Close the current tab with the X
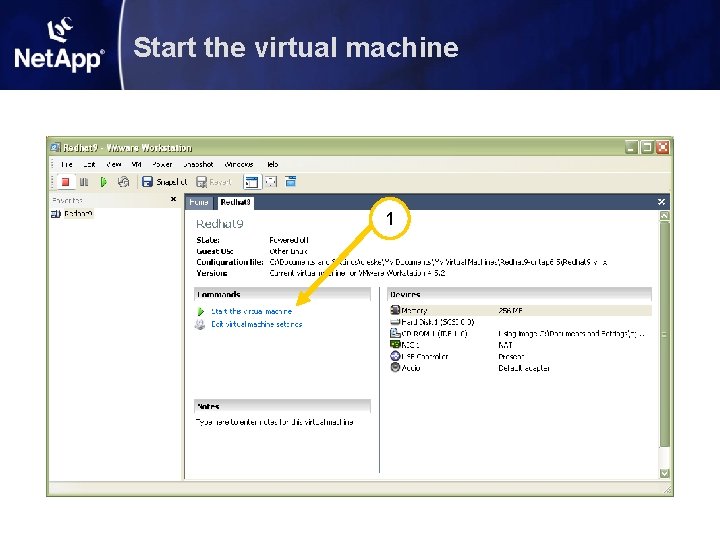The height and width of the screenshot is (540, 720). tap(661, 202)
